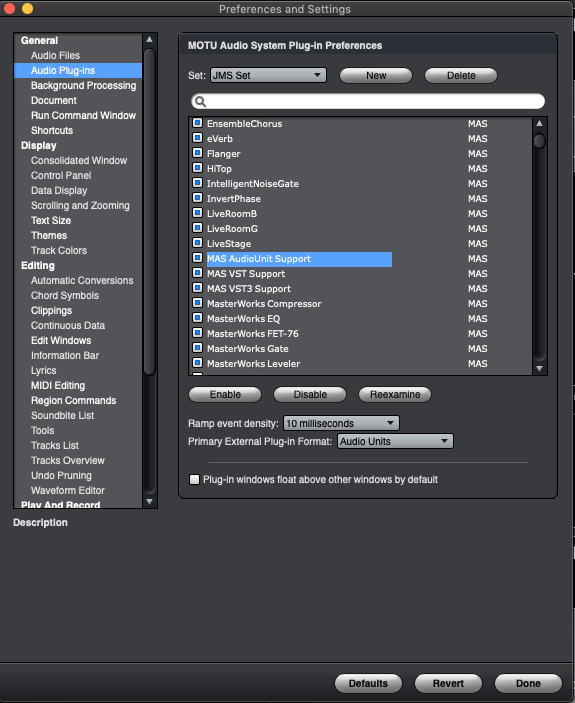
Task: Click the plug-in list scroll down arrow
Action: click(540, 369)
